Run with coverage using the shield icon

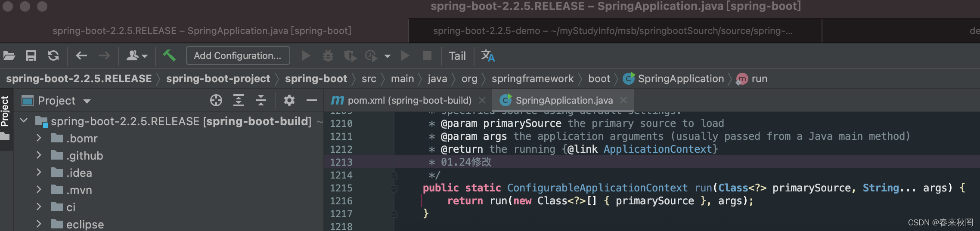point(350,56)
